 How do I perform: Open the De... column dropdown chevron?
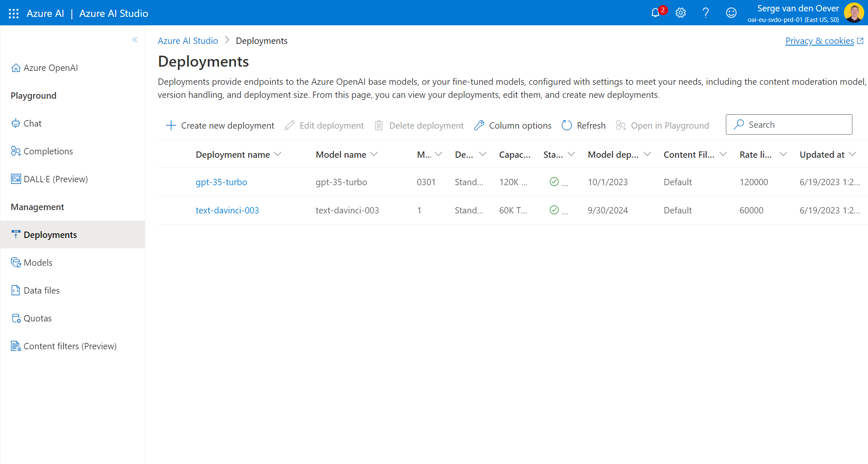point(483,154)
